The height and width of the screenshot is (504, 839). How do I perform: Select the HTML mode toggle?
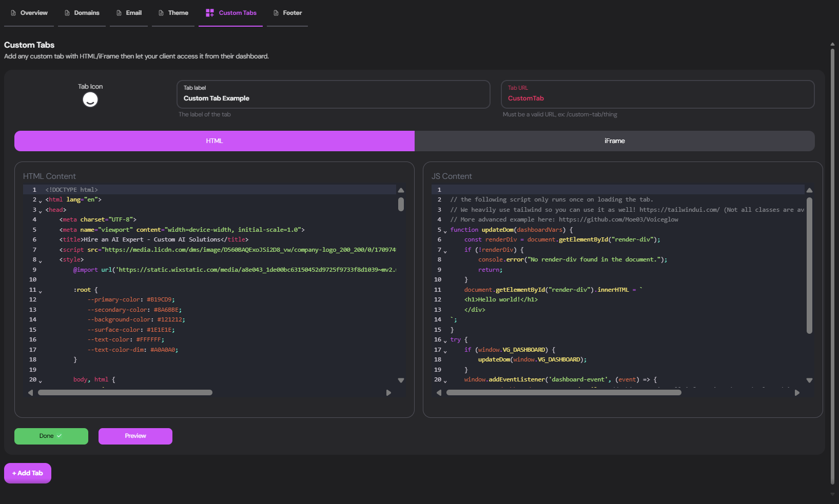pyautogui.click(x=214, y=140)
